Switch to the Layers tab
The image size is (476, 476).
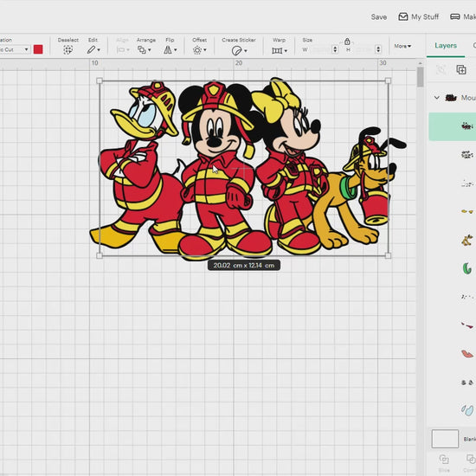(x=446, y=46)
